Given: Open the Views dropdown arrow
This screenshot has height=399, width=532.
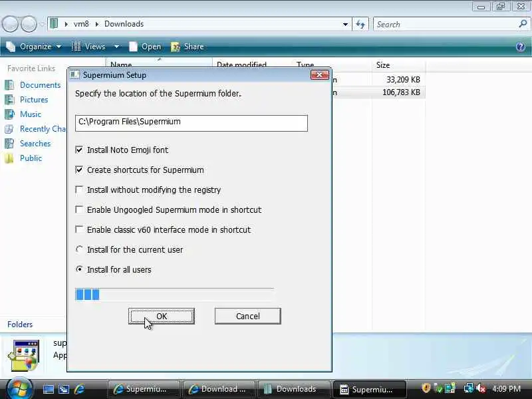Looking at the screenshot, I should pos(116,47).
